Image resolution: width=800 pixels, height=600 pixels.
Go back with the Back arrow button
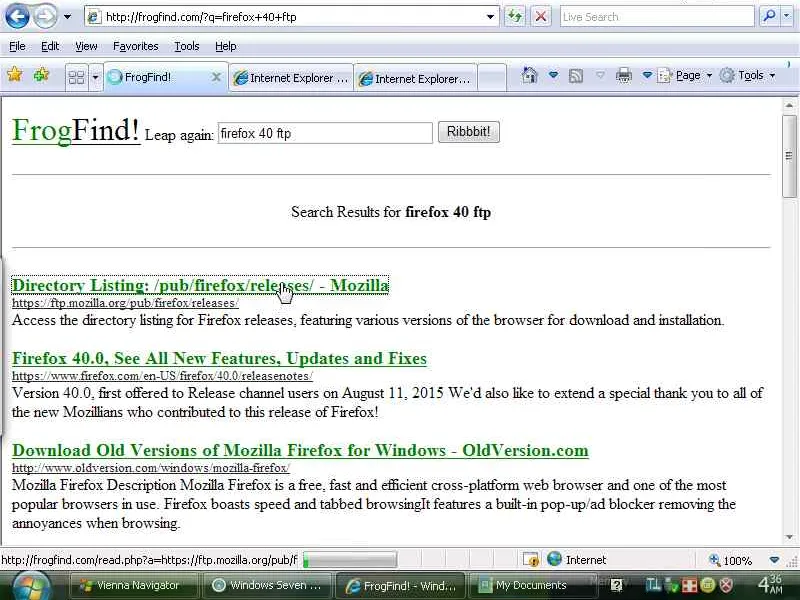17,16
